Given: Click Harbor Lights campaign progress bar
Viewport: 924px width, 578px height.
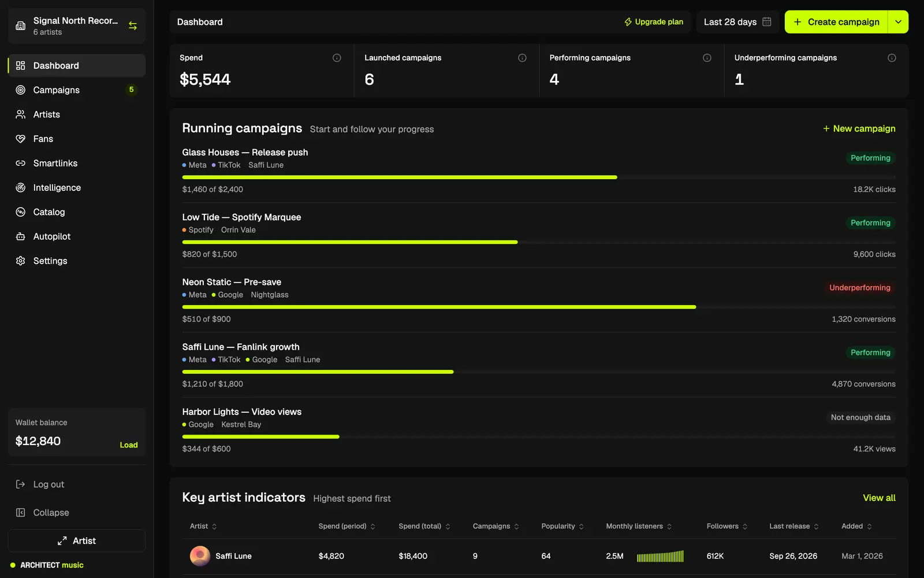Looking at the screenshot, I should pyautogui.click(x=539, y=437).
